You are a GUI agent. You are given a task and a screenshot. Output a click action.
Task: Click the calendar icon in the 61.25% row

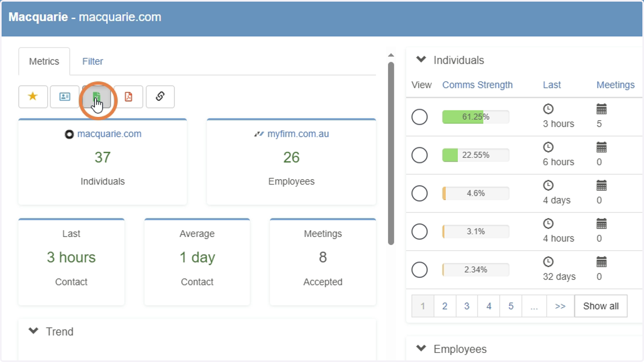pos(602,109)
